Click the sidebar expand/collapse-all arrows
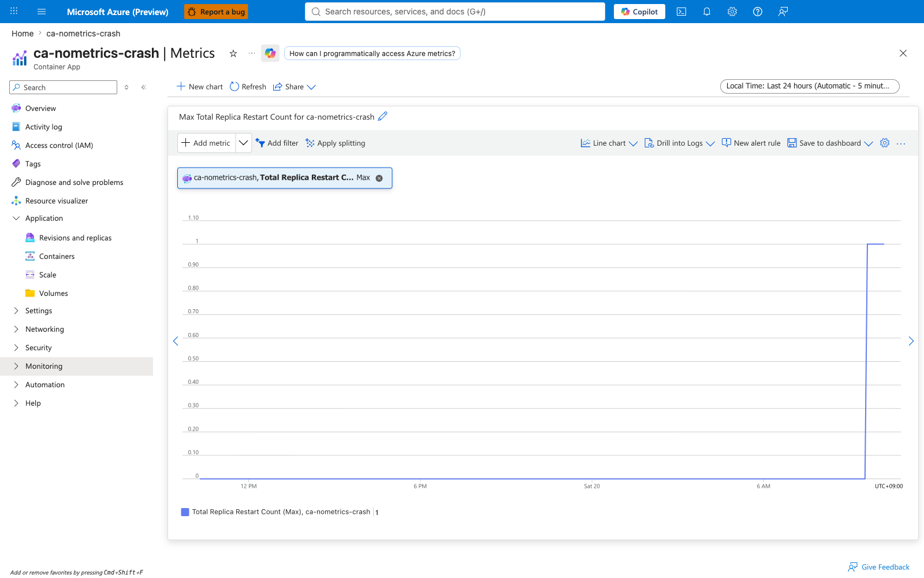The image size is (924, 578). (126, 87)
